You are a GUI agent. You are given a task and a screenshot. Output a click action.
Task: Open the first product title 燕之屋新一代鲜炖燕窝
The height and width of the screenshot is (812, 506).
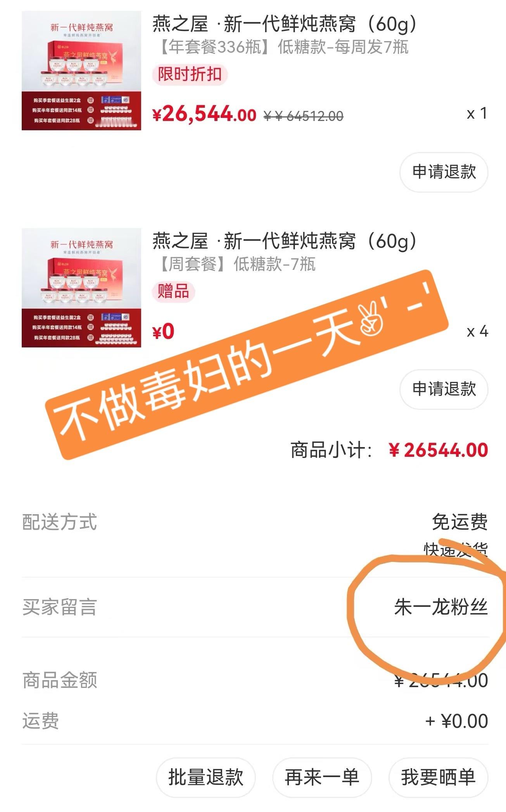(x=285, y=24)
